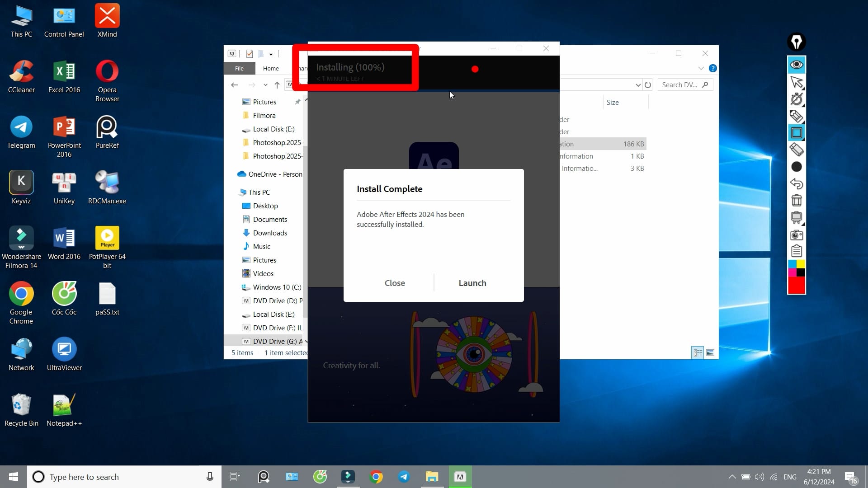Expand the address bar history dropdown
This screenshot has width=868, height=488.
click(638, 85)
